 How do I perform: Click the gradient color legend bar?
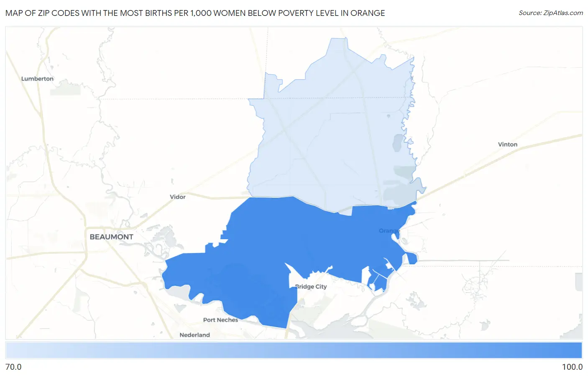pos(294,350)
